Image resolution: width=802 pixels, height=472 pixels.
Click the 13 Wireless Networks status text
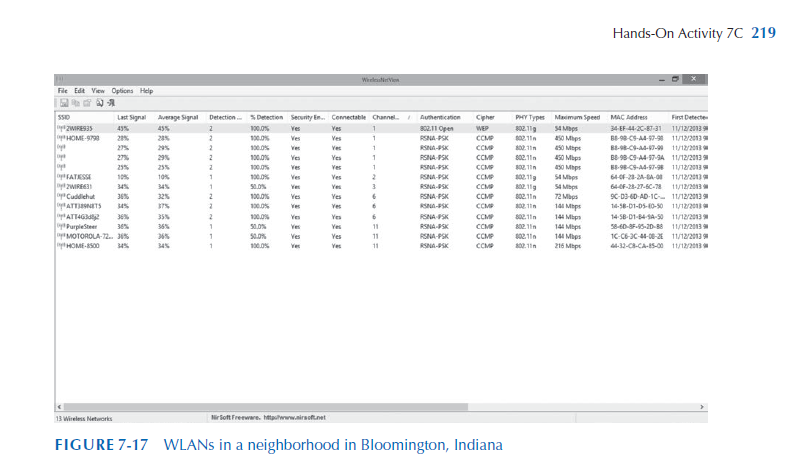84,418
